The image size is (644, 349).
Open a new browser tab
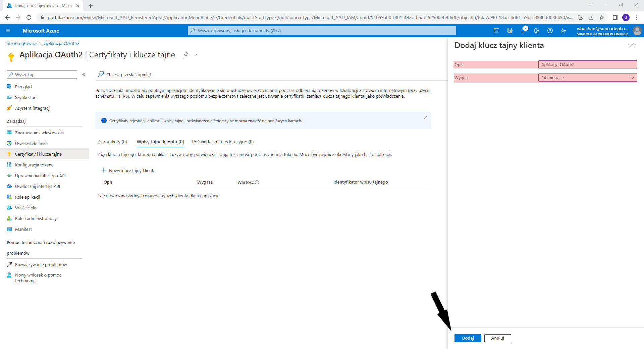click(91, 6)
